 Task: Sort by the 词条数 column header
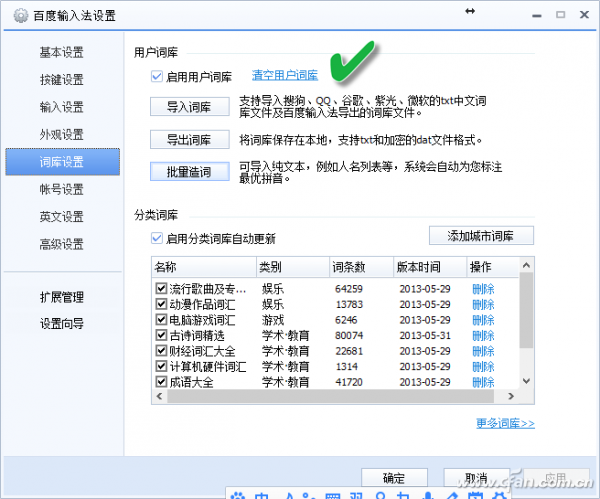361,267
